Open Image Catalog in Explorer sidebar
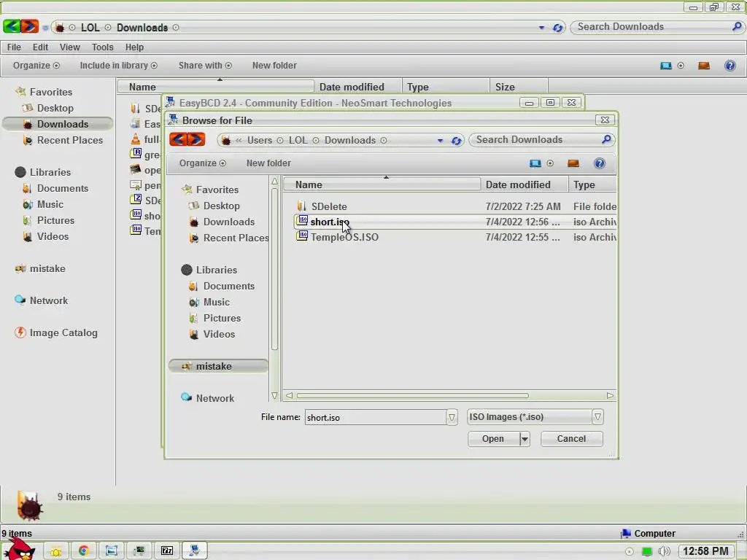Image resolution: width=747 pixels, height=560 pixels. coord(63,332)
